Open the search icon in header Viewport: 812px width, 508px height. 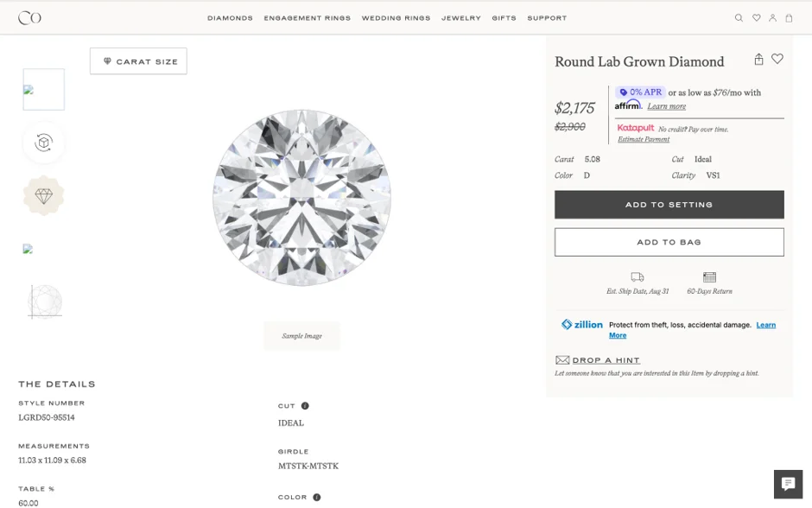click(x=739, y=18)
